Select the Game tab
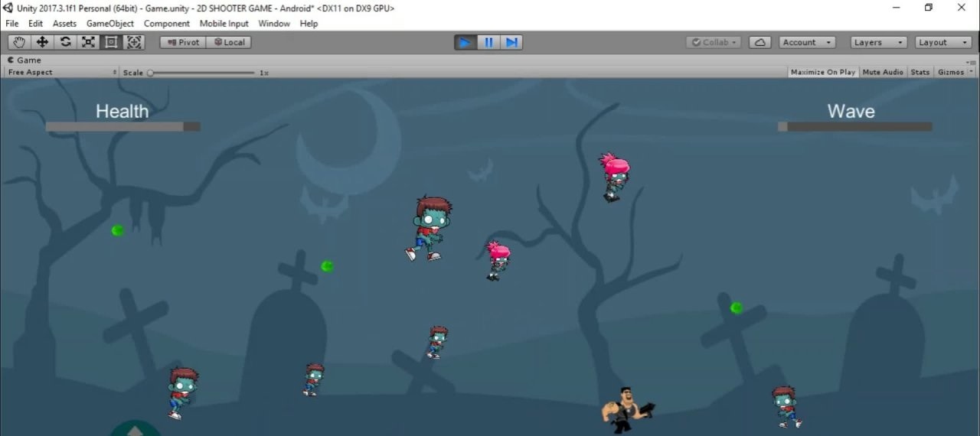Viewport: 980px width, 436px height. point(24,60)
